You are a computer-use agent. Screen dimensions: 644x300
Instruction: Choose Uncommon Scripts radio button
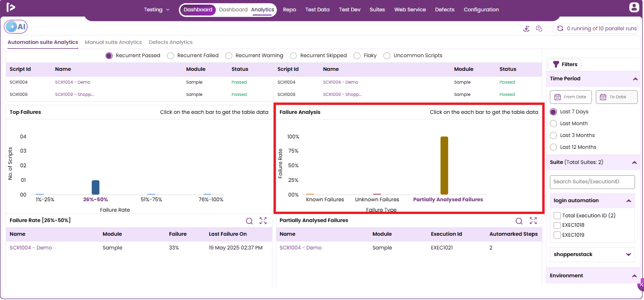tap(387, 56)
